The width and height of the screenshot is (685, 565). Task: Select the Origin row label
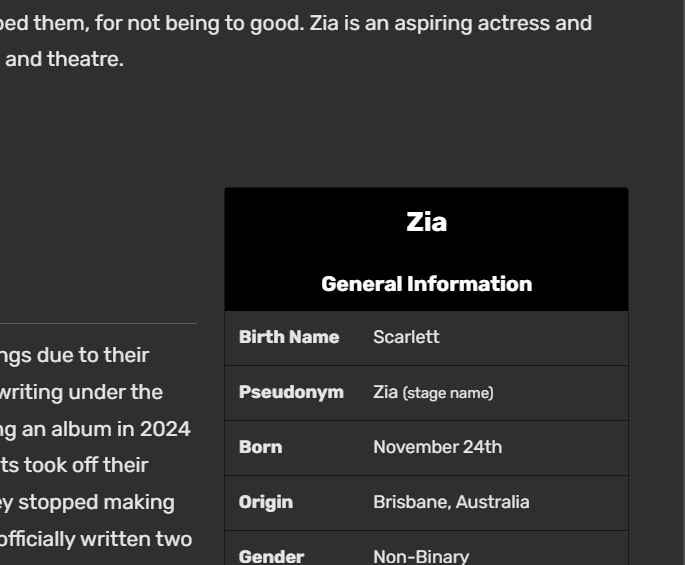266,502
